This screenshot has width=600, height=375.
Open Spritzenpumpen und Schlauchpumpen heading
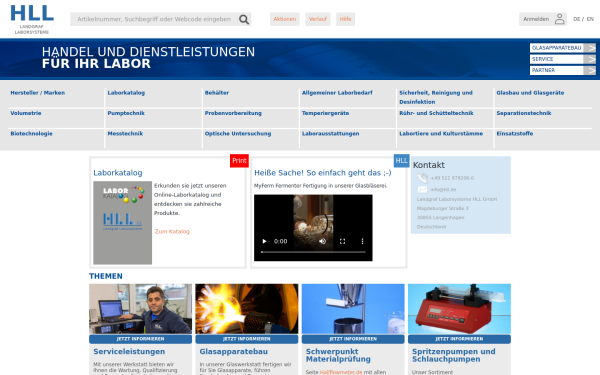(x=454, y=355)
